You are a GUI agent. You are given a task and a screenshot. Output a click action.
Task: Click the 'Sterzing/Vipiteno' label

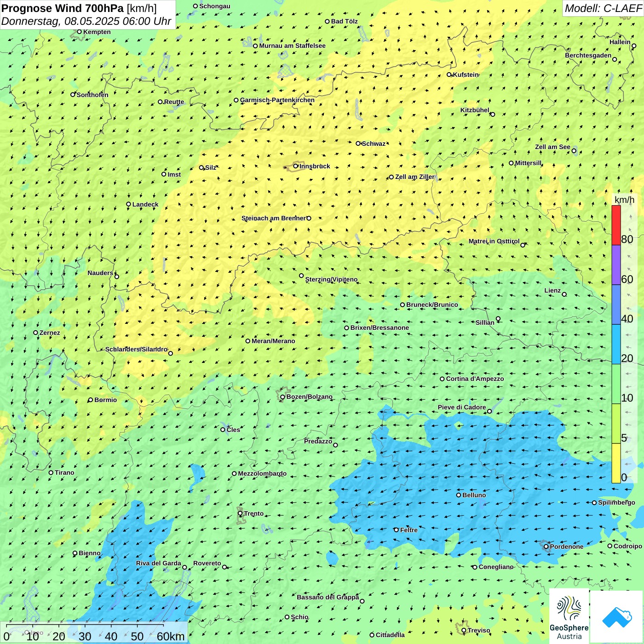click(x=332, y=279)
